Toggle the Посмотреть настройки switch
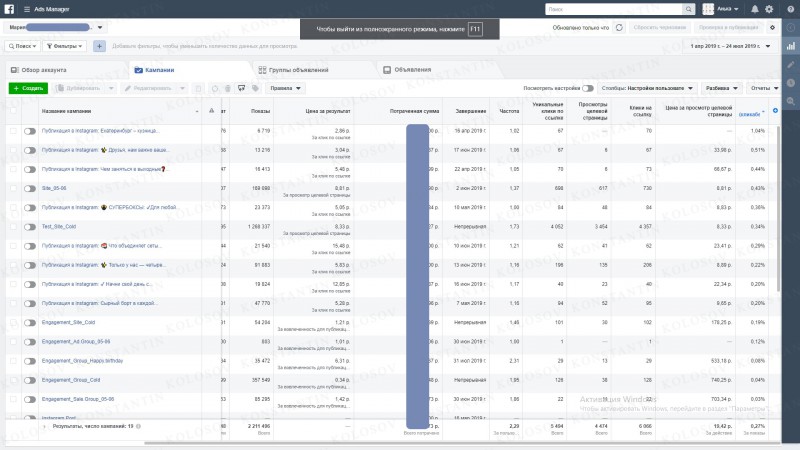The height and width of the screenshot is (450, 800). (588, 88)
